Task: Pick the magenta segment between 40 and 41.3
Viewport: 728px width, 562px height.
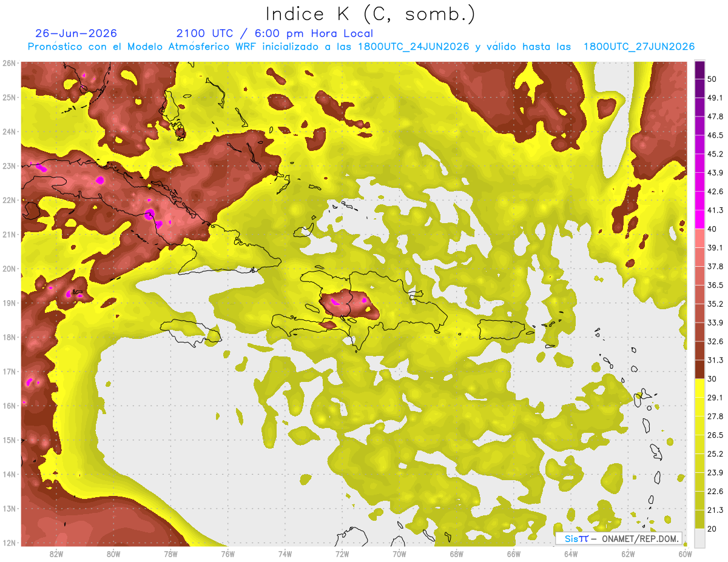Action: pyautogui.click(x=699, y=219)
